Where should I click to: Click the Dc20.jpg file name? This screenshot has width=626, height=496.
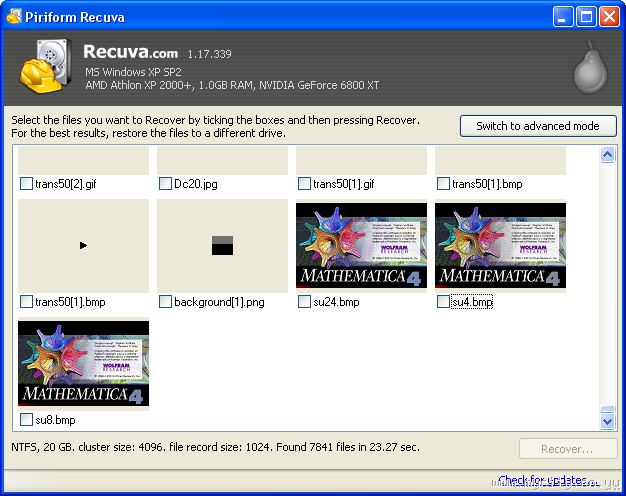coord(196,184)
